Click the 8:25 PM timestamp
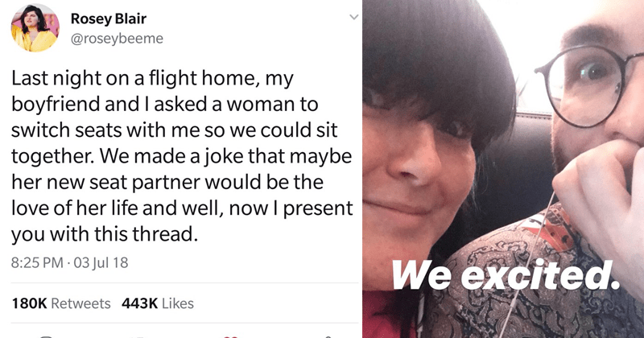 pyautogui.click(x=37, y=262)
